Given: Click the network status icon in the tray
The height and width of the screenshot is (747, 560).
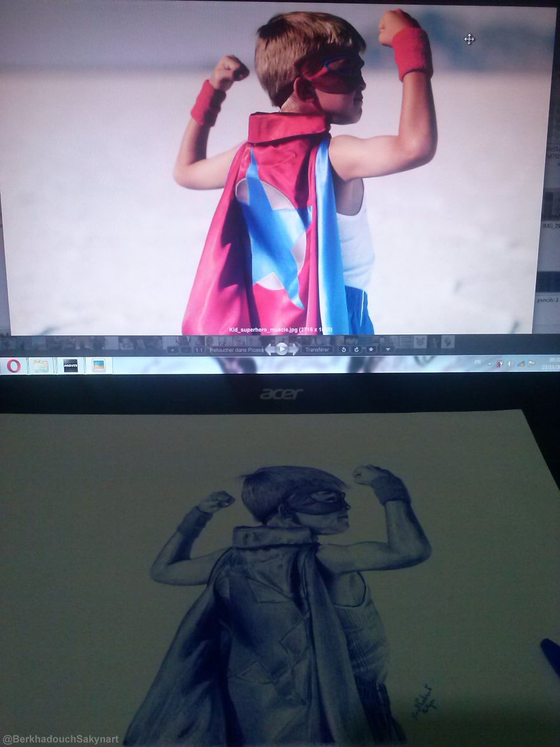Looking at the screenshot, I should [x=521, y=363].
